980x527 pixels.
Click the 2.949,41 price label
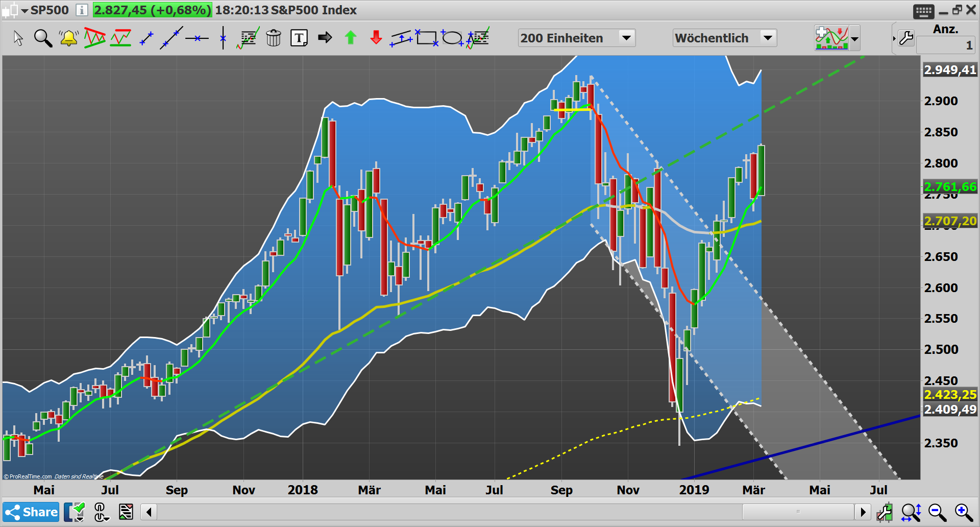[x=950, y=70]
